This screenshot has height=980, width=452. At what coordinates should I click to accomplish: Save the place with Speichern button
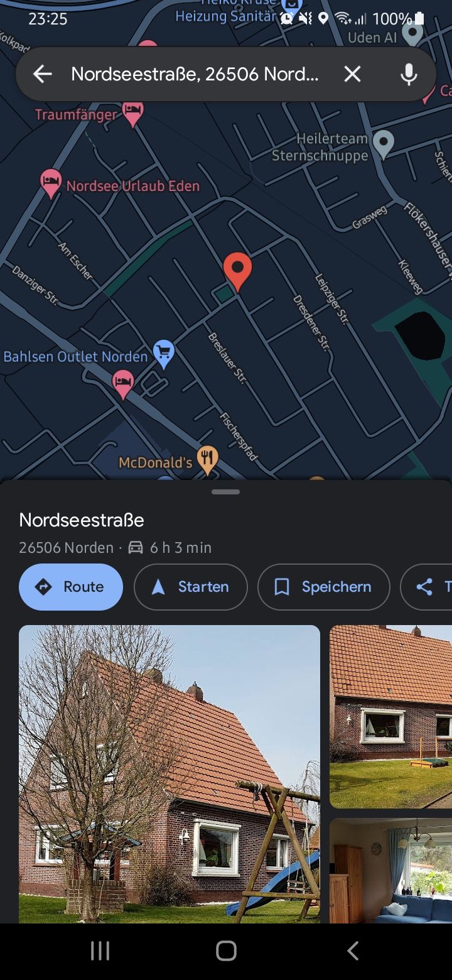pos(324,587)
